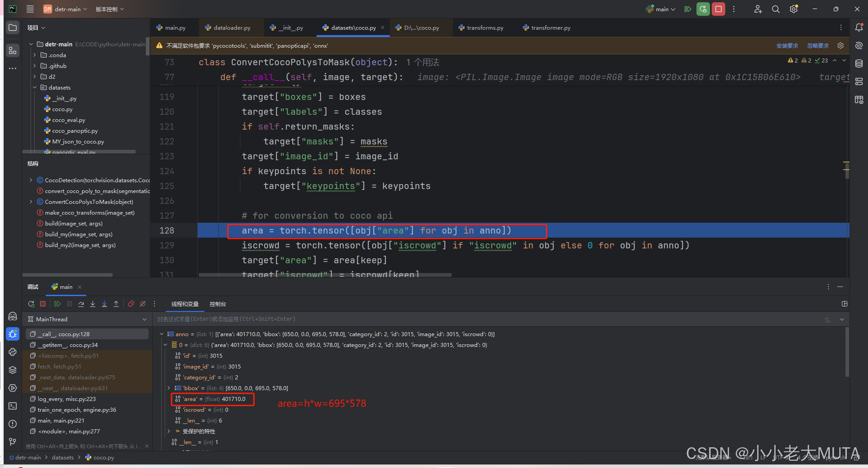Expand ConvertCocoPolysToMask in structure
This screenshot has height=468, width=868.
click(31, 202)
